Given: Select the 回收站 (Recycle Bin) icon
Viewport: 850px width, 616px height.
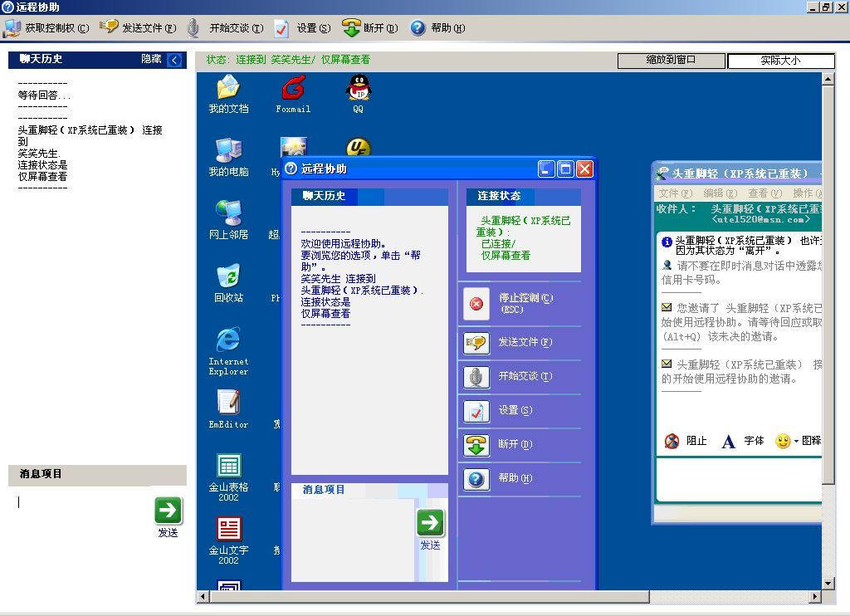Looking at the screenshot, I should pos(227,277).
